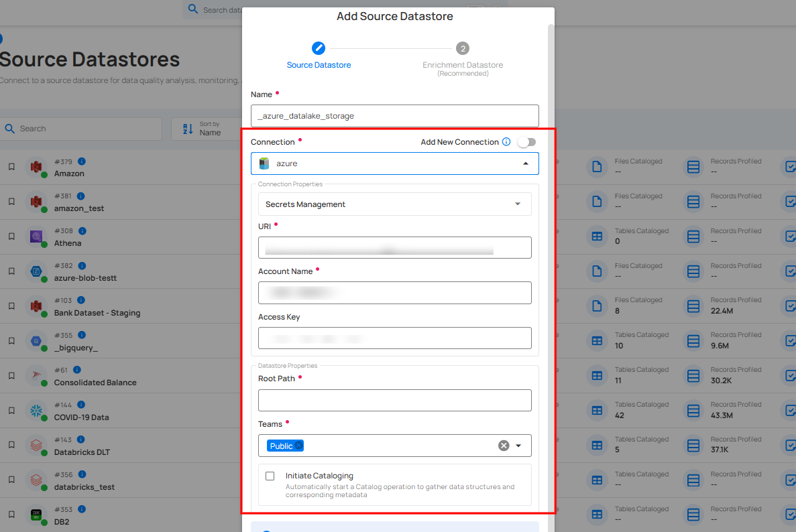Click the info icon beside Add New Connection
This screenshot has height=532, width=796.
508,141
